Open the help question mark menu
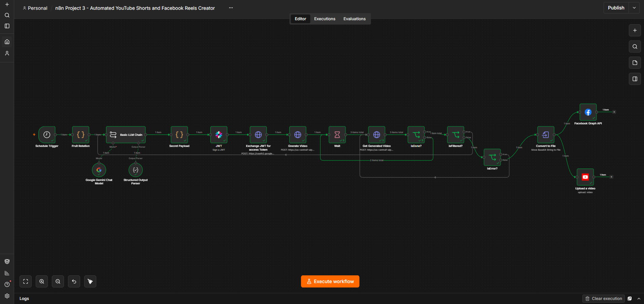This screenshot has width=644, height=304. 7,284
